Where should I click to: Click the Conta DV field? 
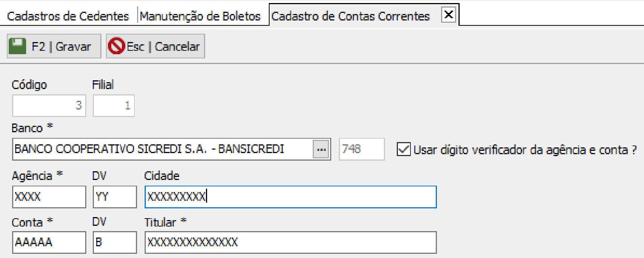[115, 242]
